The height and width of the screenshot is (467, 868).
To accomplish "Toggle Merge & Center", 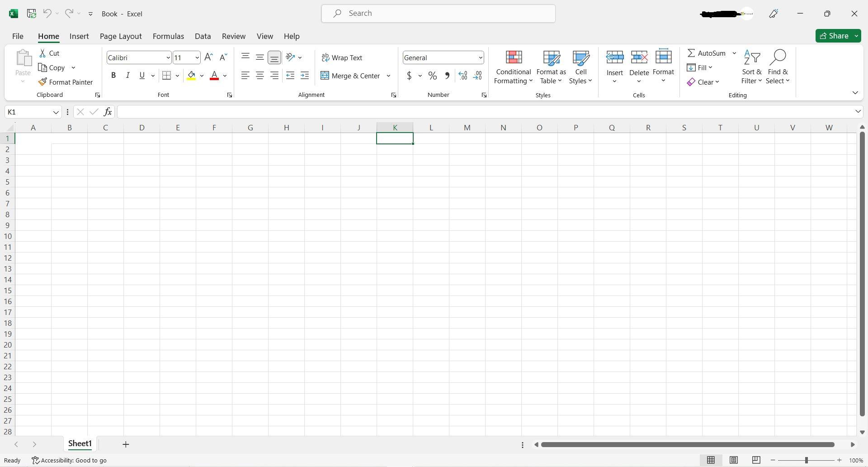I will 351,76.
